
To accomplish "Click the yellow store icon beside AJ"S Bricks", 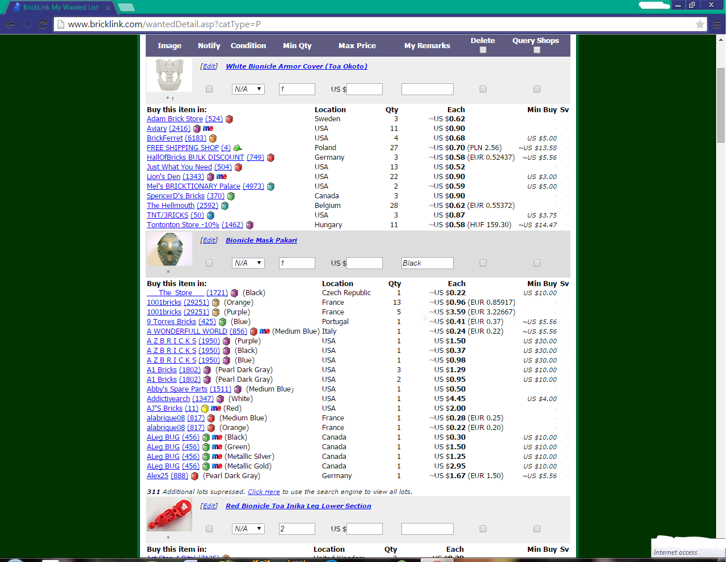I will (205, 408).
